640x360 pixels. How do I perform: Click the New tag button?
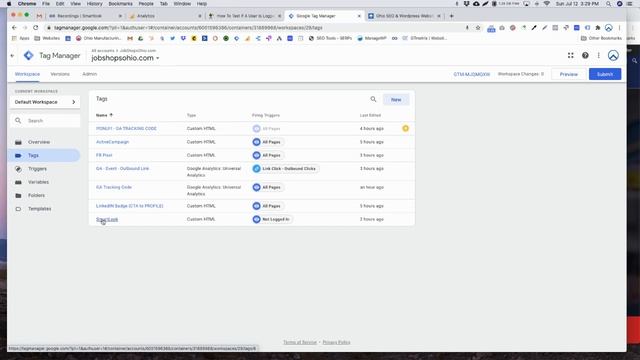(396, 100)
